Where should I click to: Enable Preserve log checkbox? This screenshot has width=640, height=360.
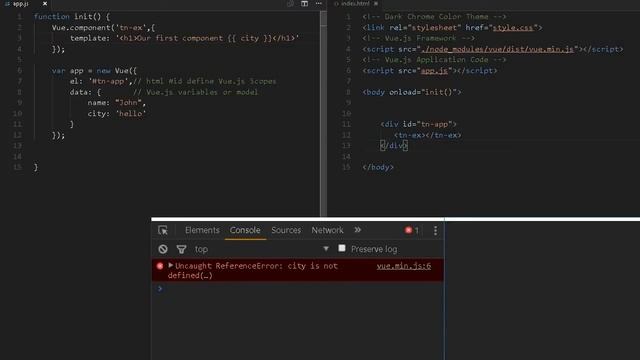(342, 248)
